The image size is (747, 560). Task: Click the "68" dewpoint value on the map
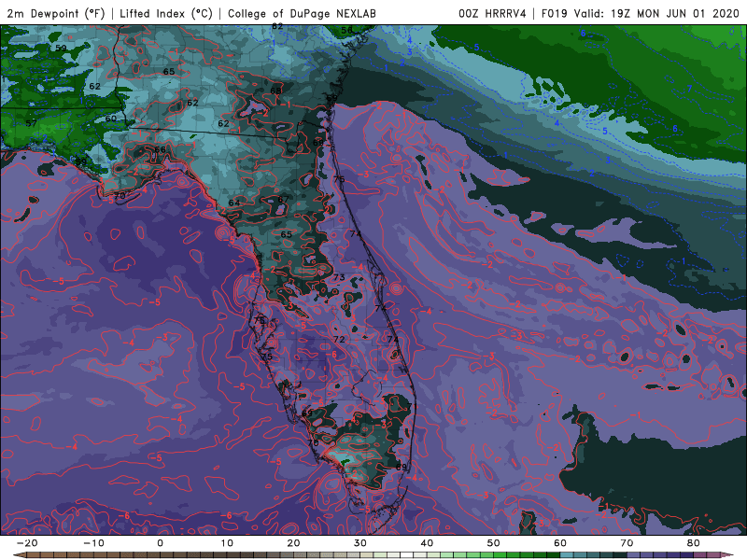[275, 91]
